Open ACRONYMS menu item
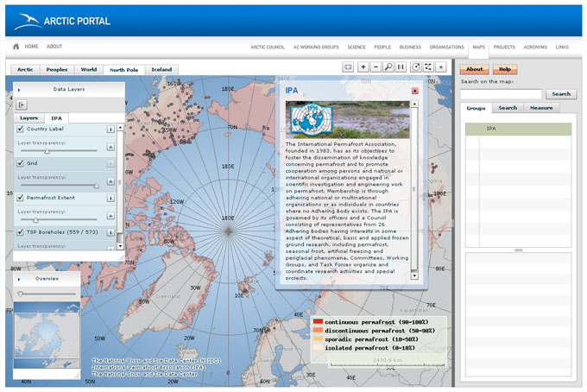The image size is (587, 392). tap(535, 47)
